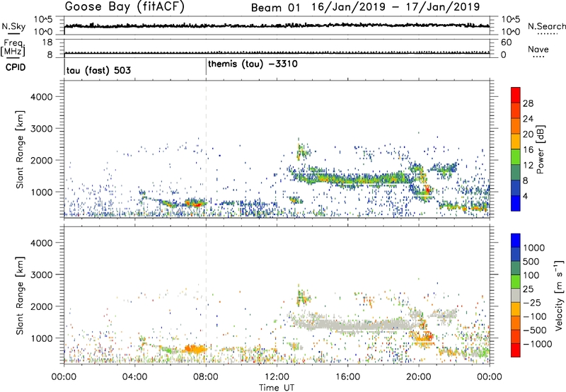
Task: Click the '16/Jan/2019 - 17/Jan/2019' date range
Action: click(395, 7)
